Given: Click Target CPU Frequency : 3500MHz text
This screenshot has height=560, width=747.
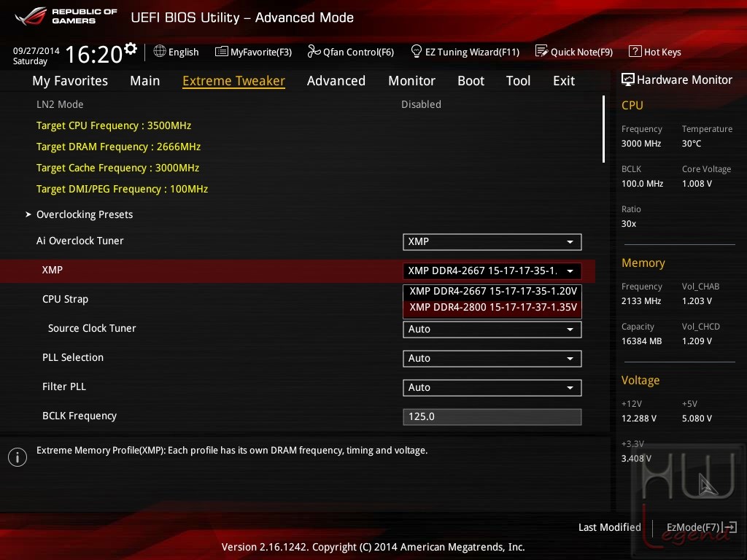Looking at the screenshot, I should [x=114, y=125].
